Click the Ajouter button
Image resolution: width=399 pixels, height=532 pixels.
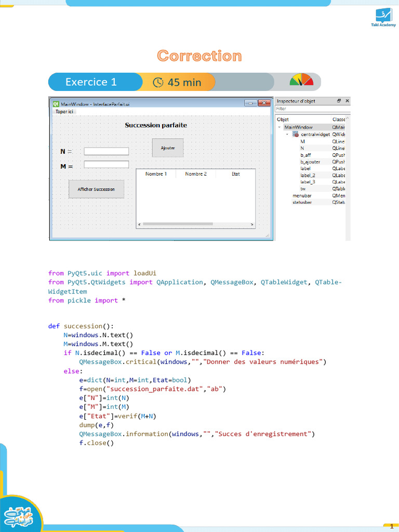click(x=168, y=148)
